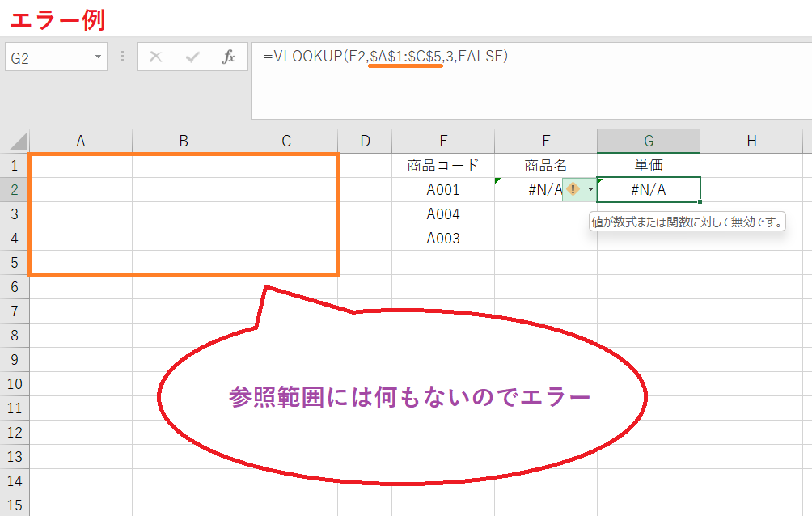The width and height of the screenshot is (812, 516).
Task: Click cell G1 labeled 単価
Action: 649,166
